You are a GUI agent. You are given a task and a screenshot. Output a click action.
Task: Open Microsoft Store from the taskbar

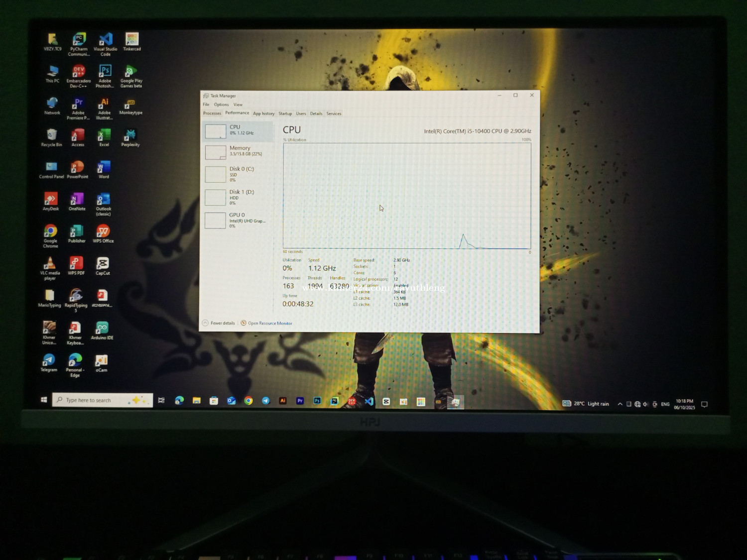click(214, 401)
